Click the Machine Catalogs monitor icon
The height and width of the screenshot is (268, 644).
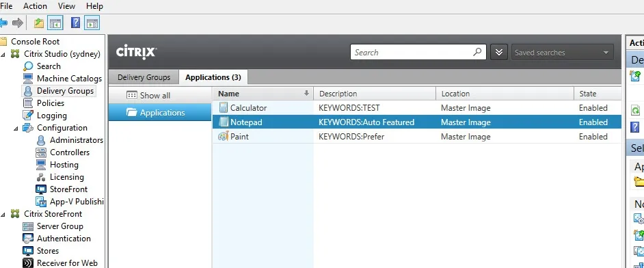(x=28, y=79)
